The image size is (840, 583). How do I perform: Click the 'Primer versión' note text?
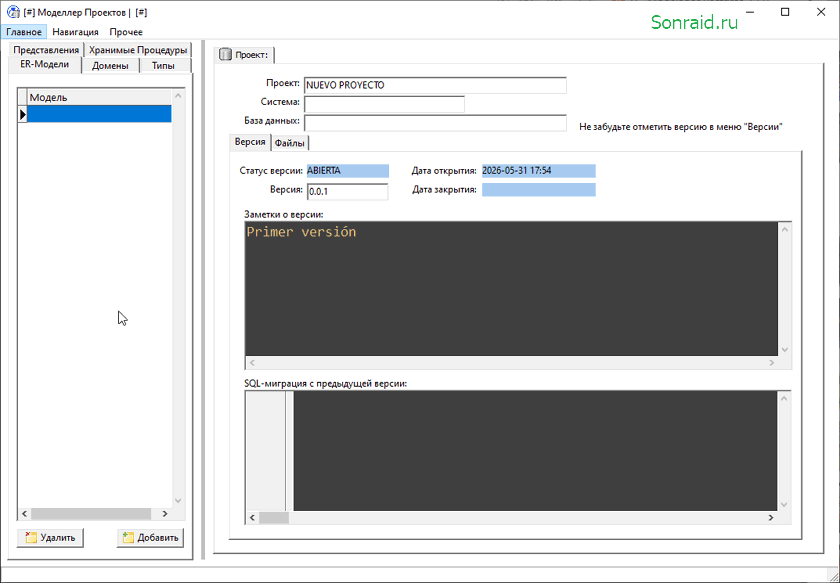[x=301, y=232]
